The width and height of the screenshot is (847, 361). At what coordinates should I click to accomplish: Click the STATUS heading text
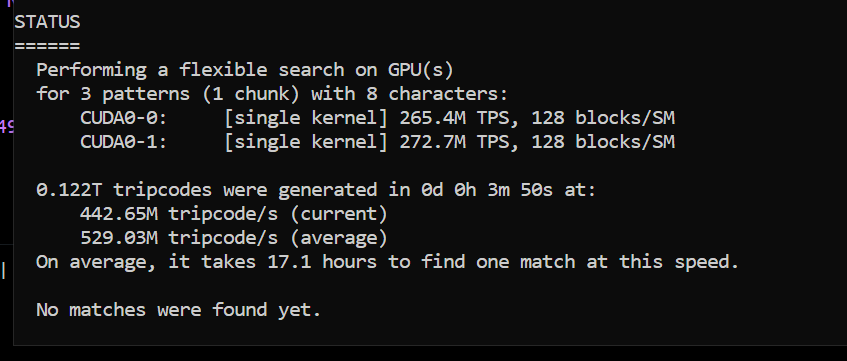point(47,22)
